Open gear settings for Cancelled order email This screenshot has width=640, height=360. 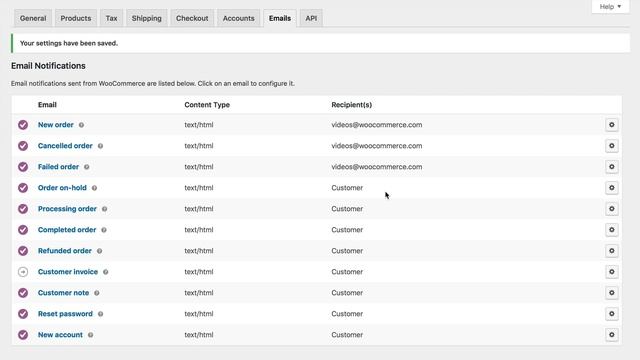[611, 146]
